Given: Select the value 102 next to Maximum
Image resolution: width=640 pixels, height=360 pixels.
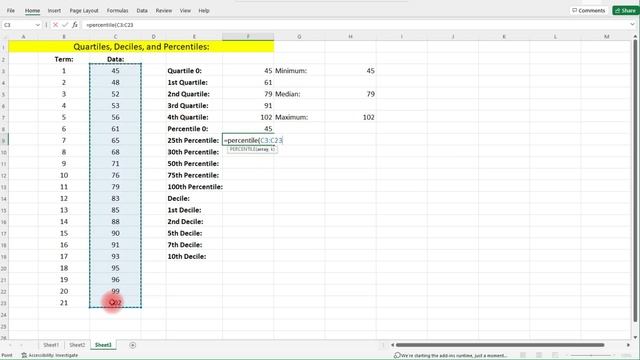Looking at the screenshot, I should [x=351, y=118].
